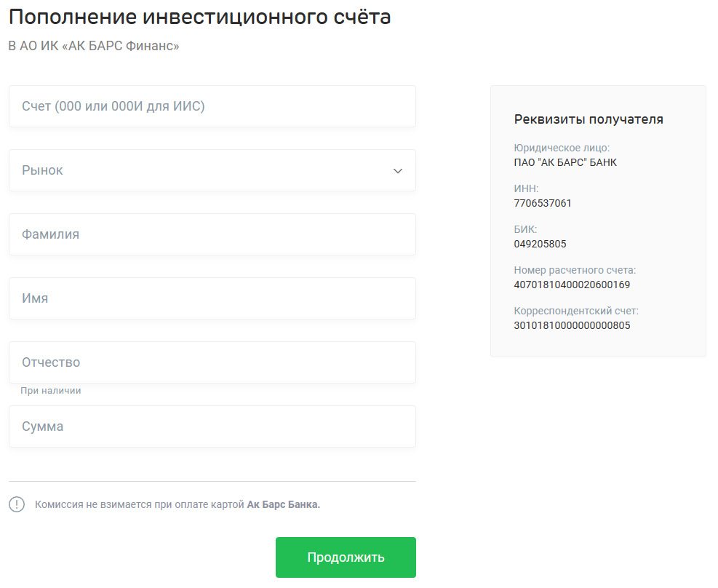Select the расчетный счет number 40701810400020600169
718x588 pixels.
[x=572, y=285]
